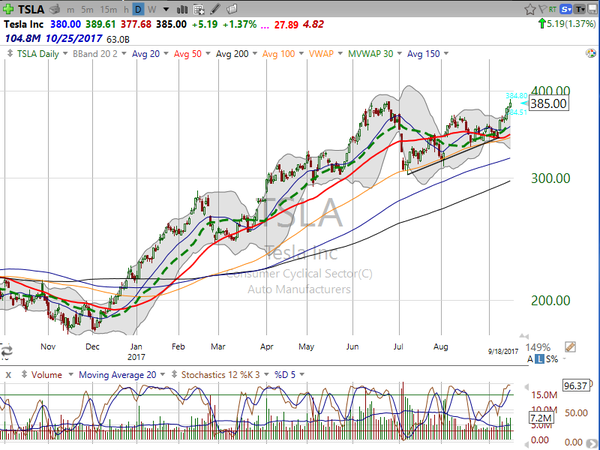600x450 pixels.
Task: Click the green up-arrow change indicator
Action: click(x=542, y=24)
